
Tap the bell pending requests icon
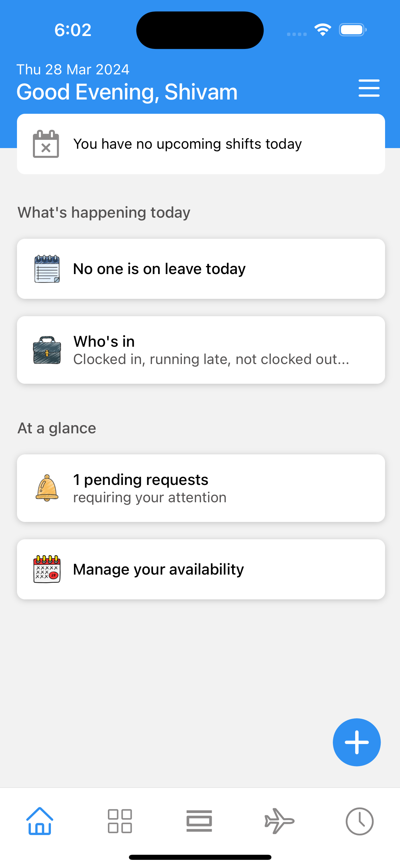47,488
